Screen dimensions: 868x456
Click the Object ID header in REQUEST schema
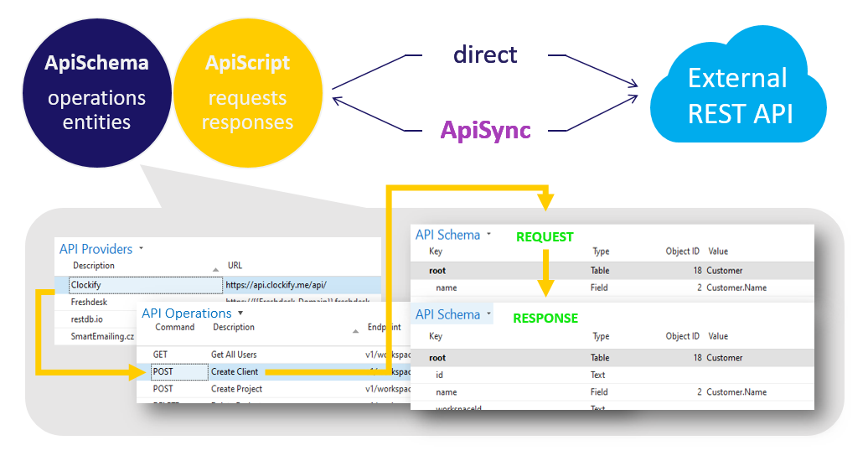point(682,251)
